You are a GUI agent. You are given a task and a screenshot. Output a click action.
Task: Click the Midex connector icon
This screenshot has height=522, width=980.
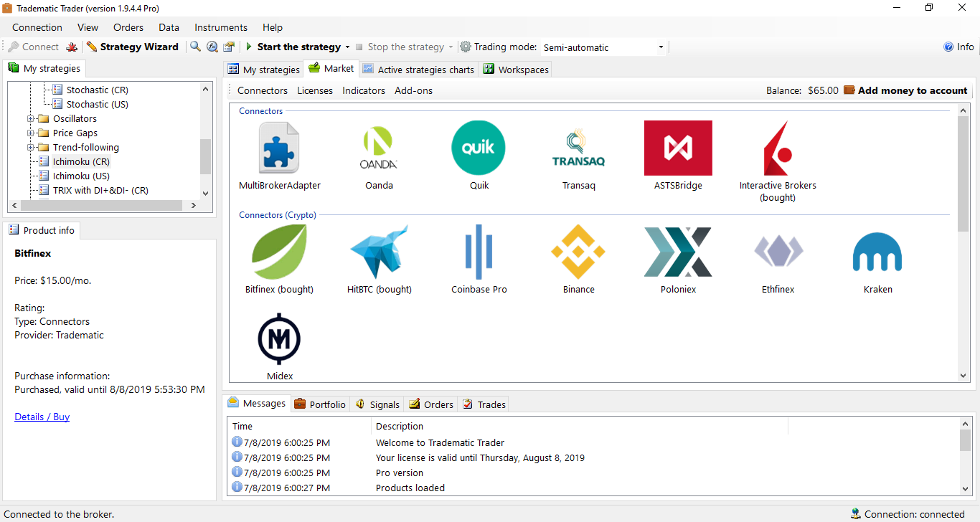(x=279, y=339)
